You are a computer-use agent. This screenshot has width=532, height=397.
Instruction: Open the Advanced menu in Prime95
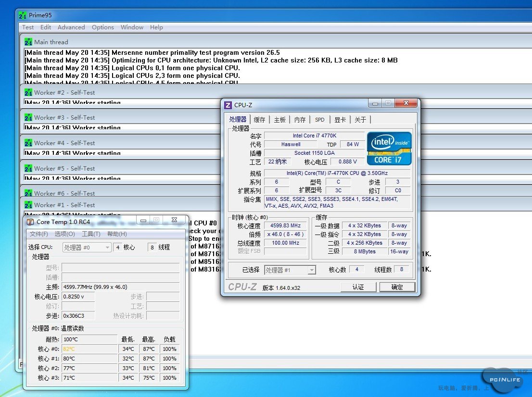click(x=71, y=27)
